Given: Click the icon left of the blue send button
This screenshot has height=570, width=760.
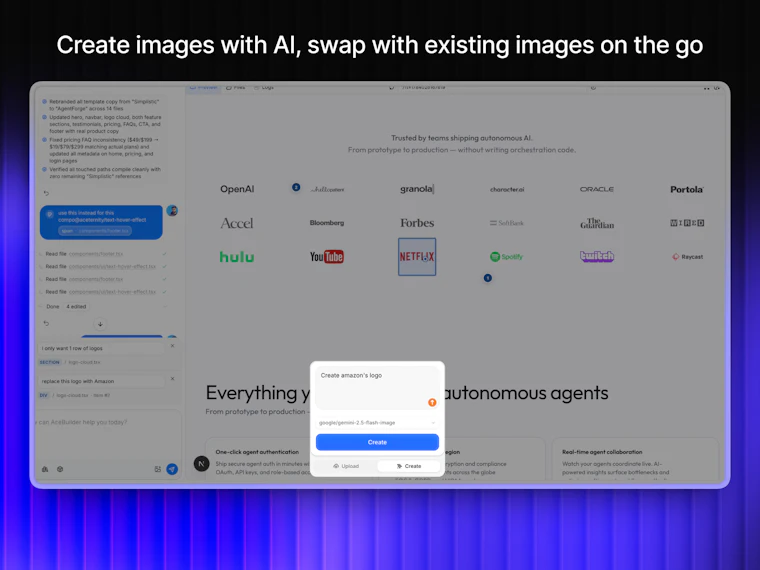Looking at the screenshot, I should [x=158, y=469].
